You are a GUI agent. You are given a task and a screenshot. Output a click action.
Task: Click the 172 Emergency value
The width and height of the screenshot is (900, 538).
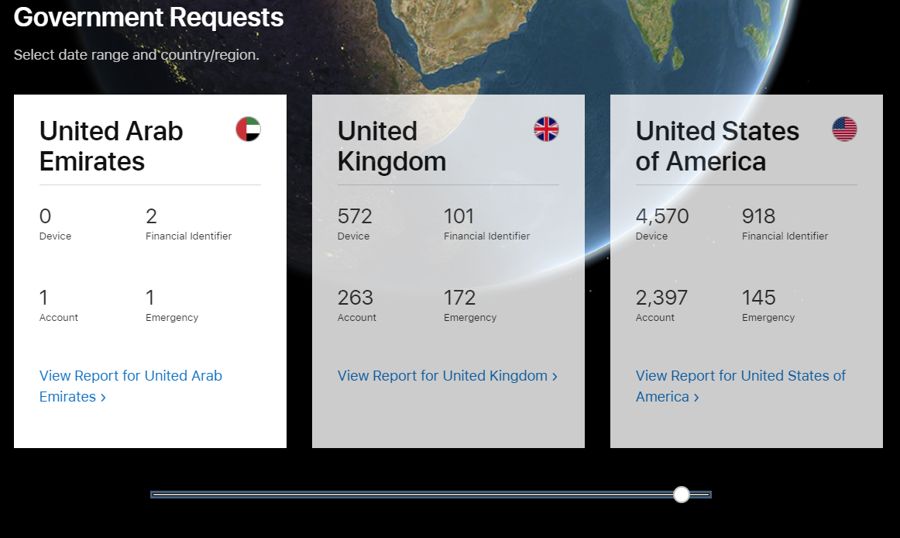[x=459, y=298]
